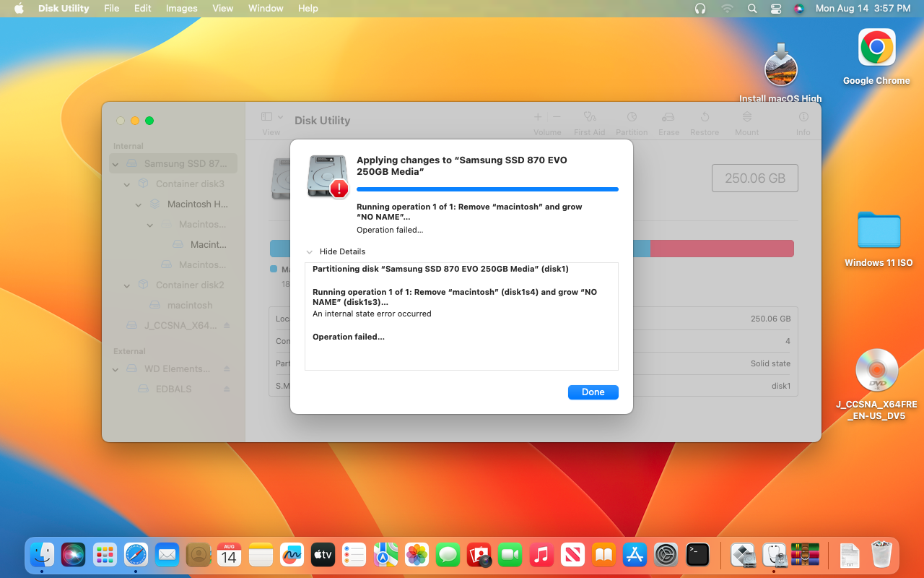Open the App Store in the Dock
Screen dimensions: 924x578
[635, 555]
